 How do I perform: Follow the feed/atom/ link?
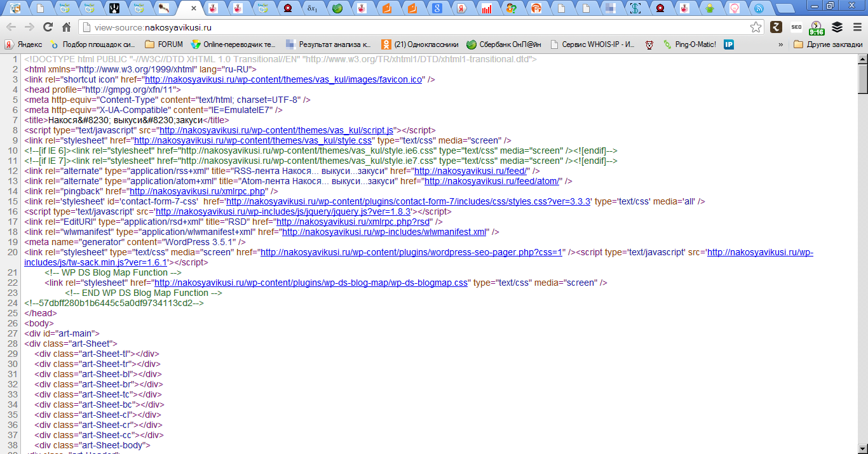click(492, 181)
